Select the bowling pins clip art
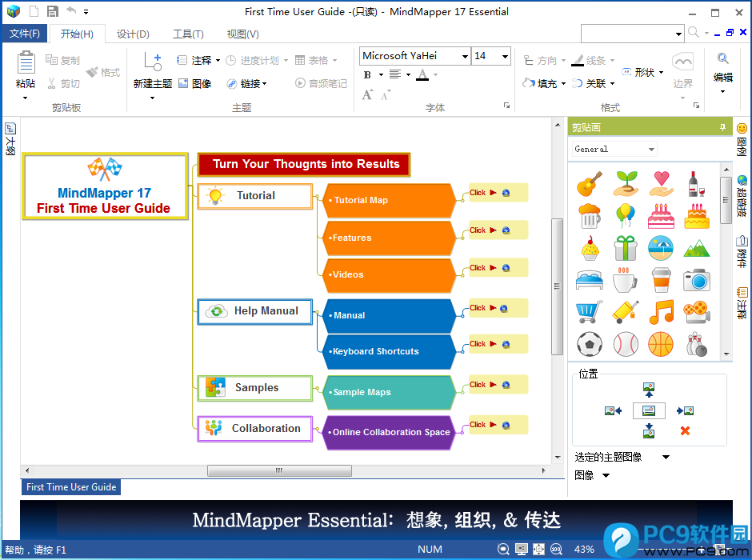Viewport: 752px width, 560px height. click(696, 344)
